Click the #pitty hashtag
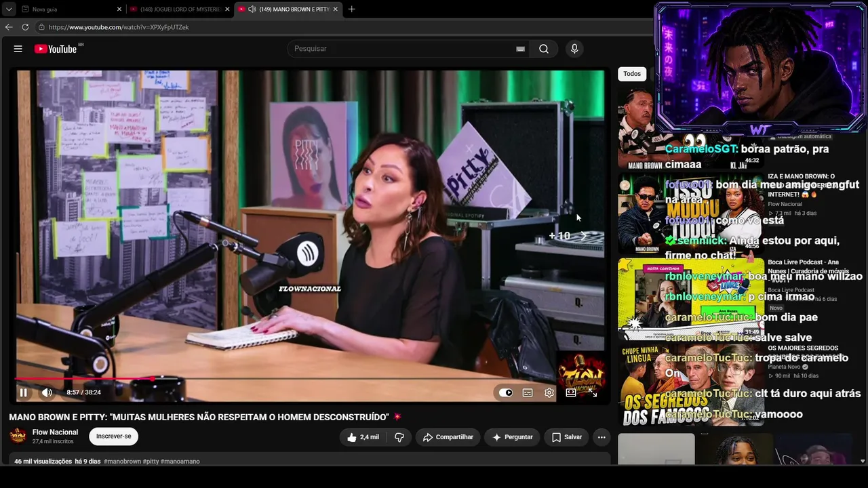The height and width of the screenshot is (488, 868). tap(151, 462)
